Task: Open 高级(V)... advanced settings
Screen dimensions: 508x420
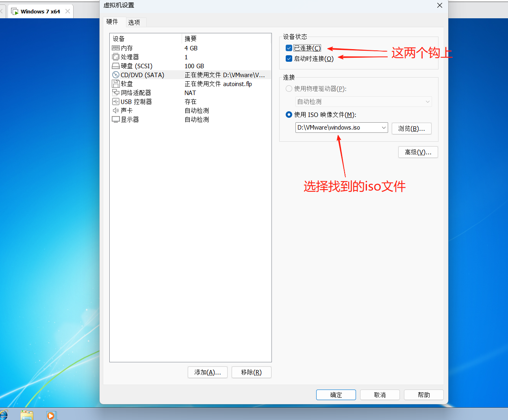Action: pyautogui.click(x=418, y=152)
